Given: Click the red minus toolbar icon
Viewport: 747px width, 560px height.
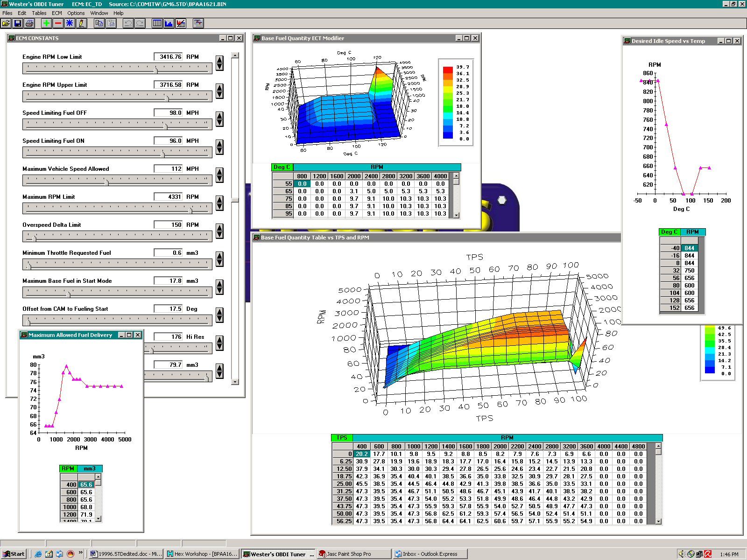Looking at the screenshot, I should tap(58, 23).
